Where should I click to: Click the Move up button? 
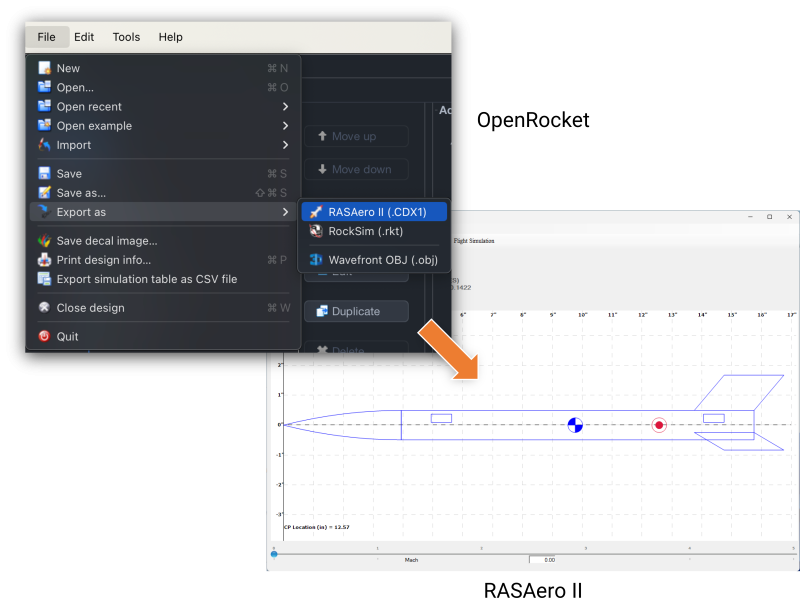tap(356, 136)
